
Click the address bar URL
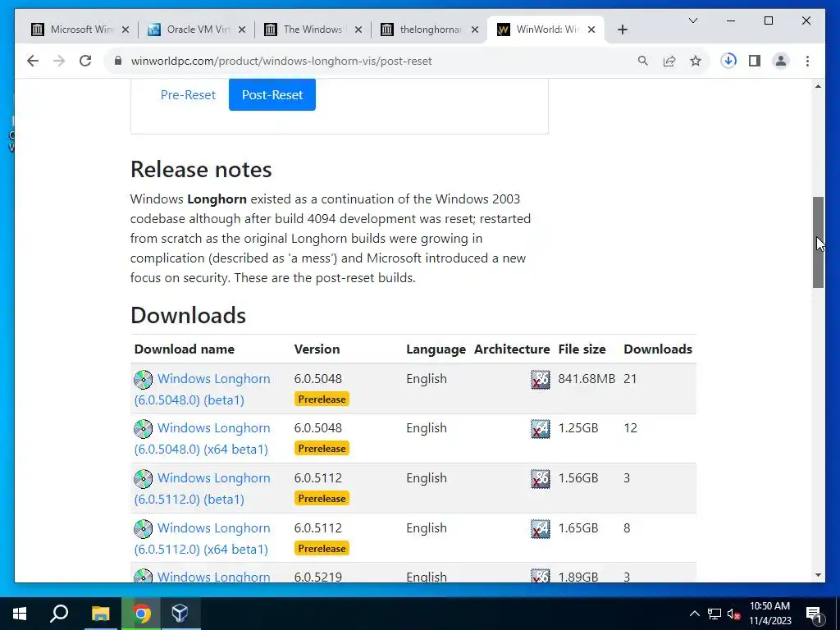(x=281, y=61)
